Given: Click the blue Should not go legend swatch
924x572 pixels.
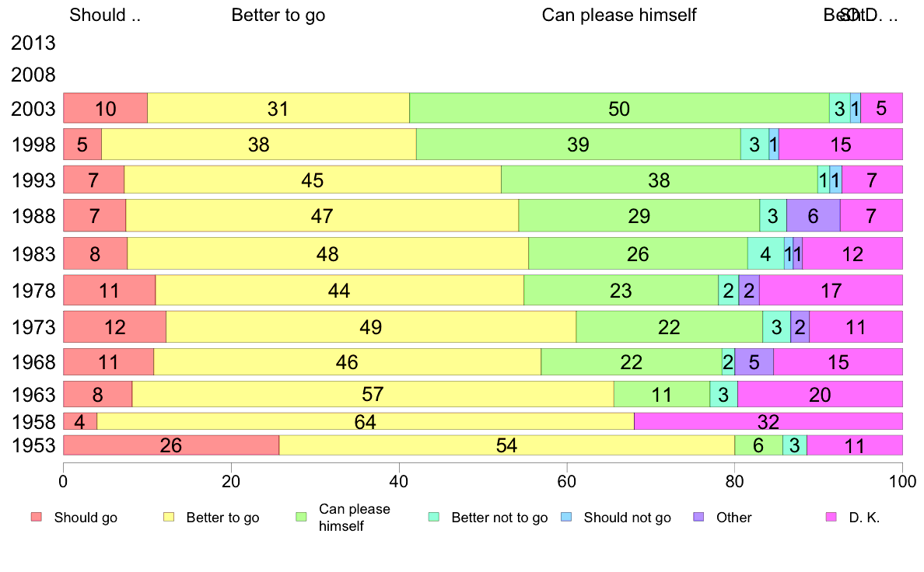Looking at the screenshot, I should pyautogui.click(x=566, y=518).
